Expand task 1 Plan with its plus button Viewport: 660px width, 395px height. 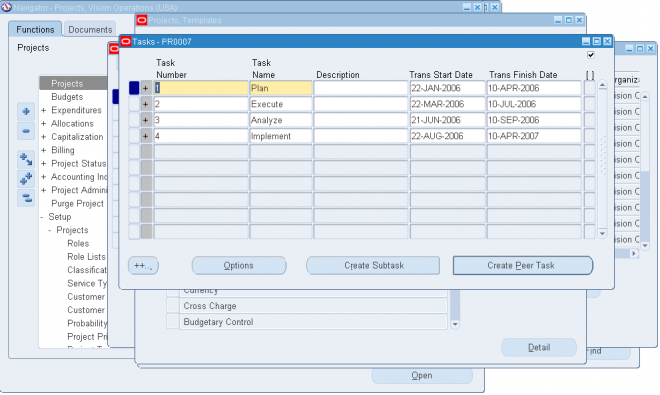click(x=146, y=88)
